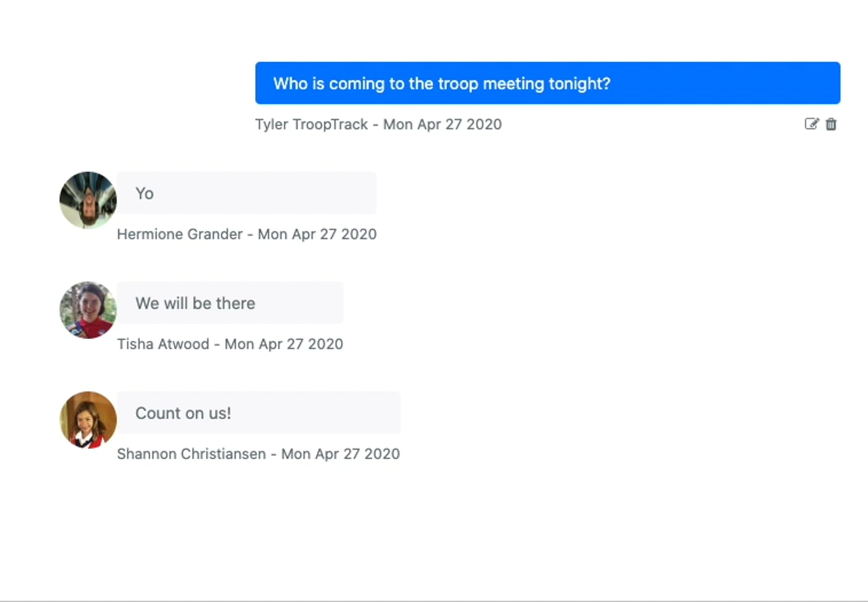Screen dimensions: 868x602
Task: Click Tisha Atwood's avatar photo
Action: tap(88, 309)
